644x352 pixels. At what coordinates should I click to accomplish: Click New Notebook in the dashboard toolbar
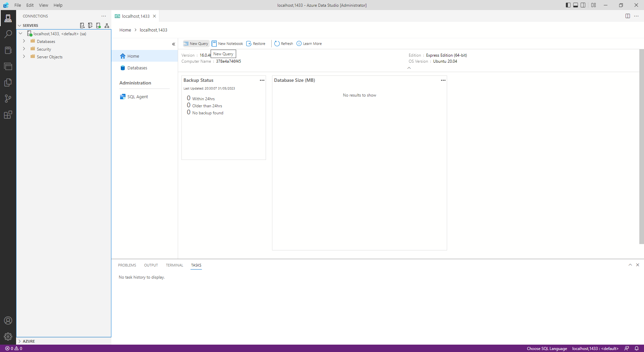coord(227,44)
